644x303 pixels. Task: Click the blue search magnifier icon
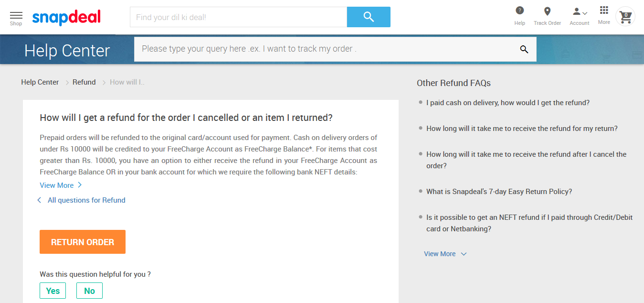tap(368, 17)
